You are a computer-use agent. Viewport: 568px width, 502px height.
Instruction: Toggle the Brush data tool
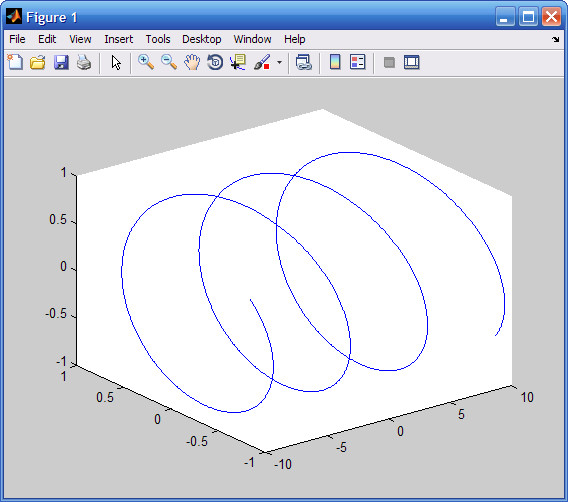262,62
